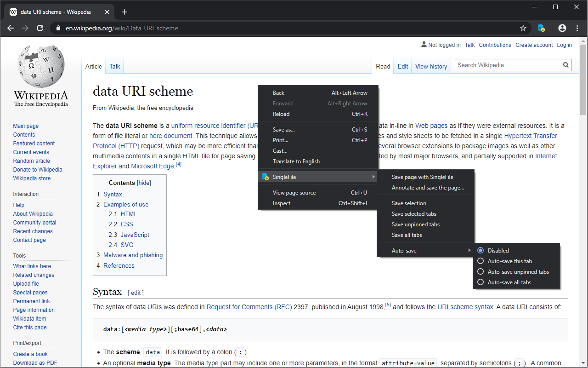The width and height of the screenshot is (588, 368).
Task: Open the Chrome profile account icon
Action: pos(562,28)
